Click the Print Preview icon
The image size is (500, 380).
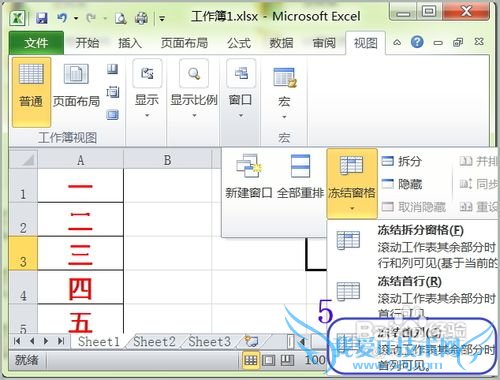(120, 18)
